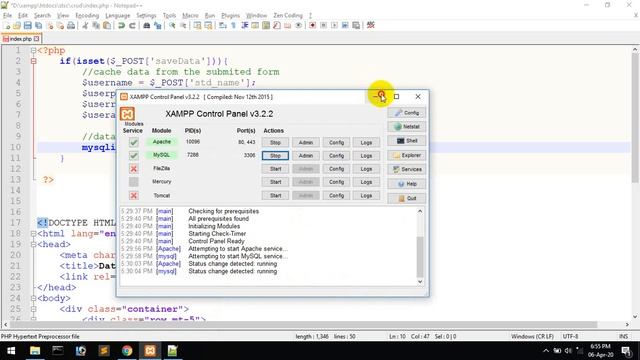
Task: Click the red Record Macro icon
Action: click(312, 25)
